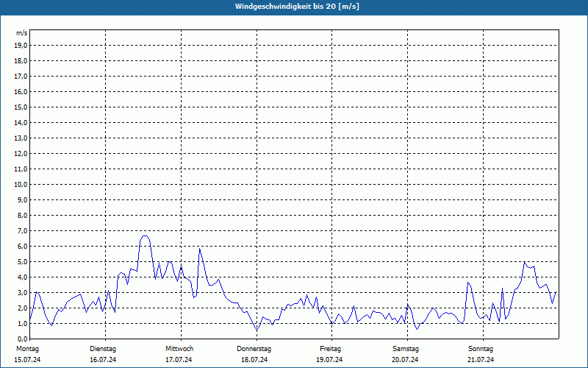The image size is (588, 368).
Task: Select the 'Sonntag' day label
Action: (x=481, y=349)
